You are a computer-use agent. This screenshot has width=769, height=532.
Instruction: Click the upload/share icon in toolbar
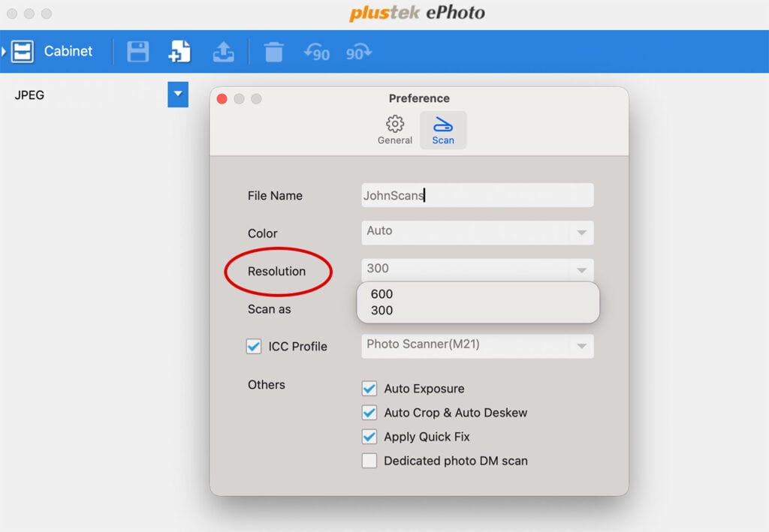click(223, 52)
